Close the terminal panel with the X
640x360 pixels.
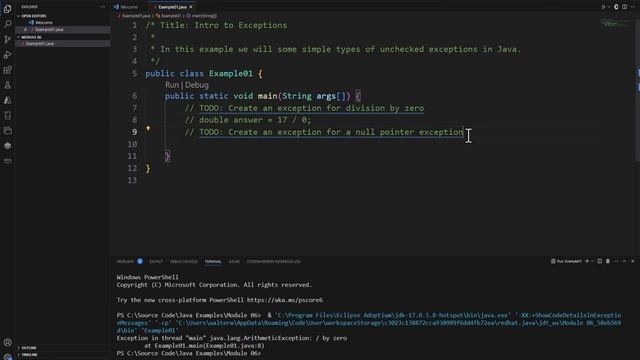(633, 261)
